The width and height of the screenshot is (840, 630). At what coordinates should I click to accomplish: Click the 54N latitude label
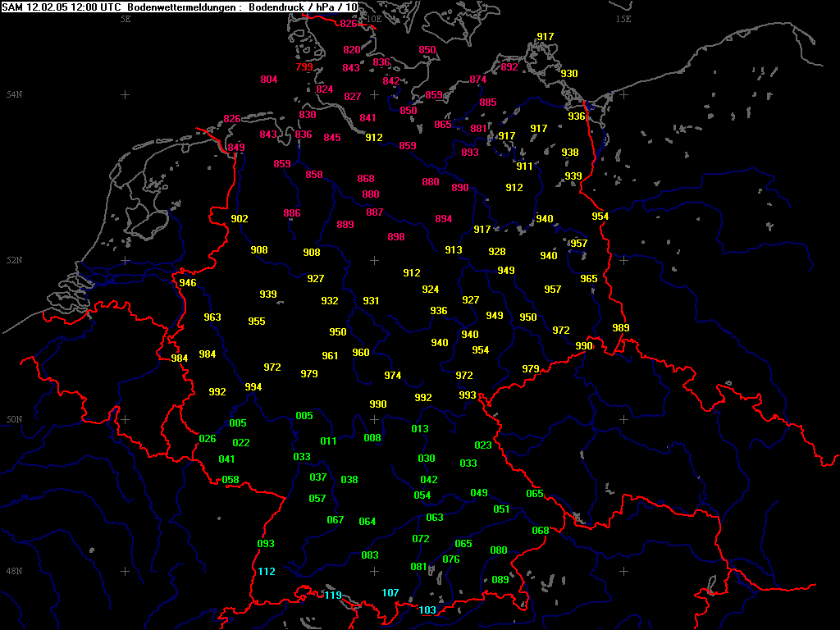tap(15, 95)
